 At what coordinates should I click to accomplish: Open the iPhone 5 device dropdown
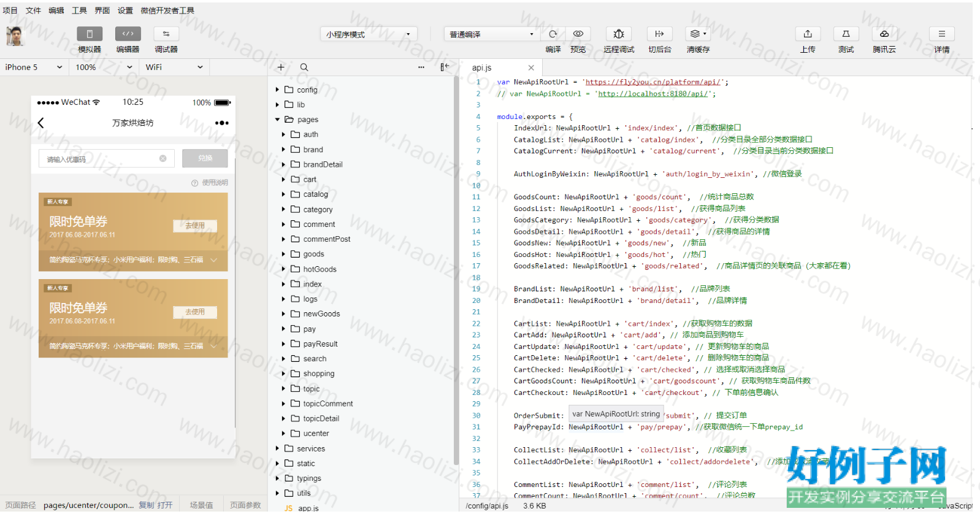34,67
